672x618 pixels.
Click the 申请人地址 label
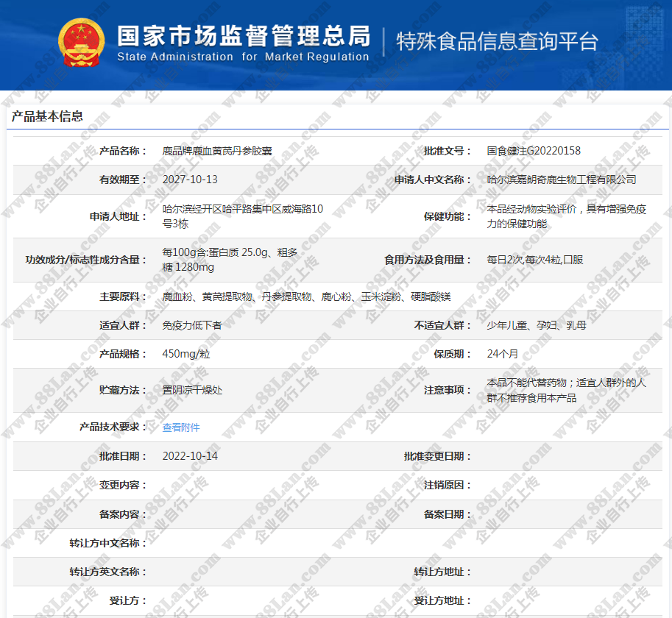click(x=118, y=216)
